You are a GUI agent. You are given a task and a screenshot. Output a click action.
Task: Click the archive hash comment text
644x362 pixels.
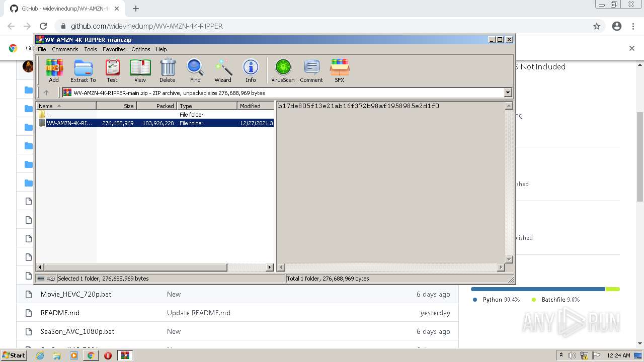tap(359, 106)
